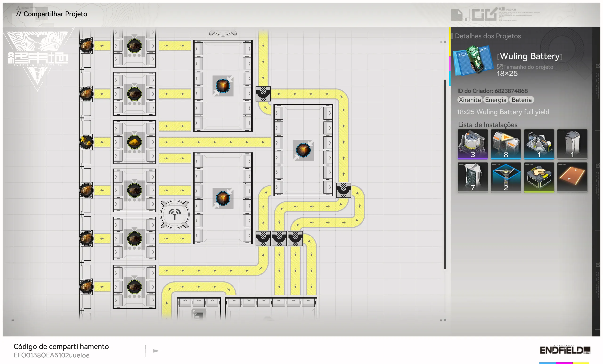Viewport: 603px width, 364px height.
Task: Click the arrow next to the share code
Action: [x=156, y=351]
